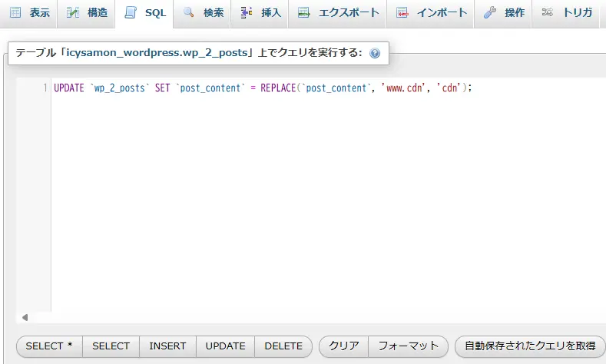Click the 'www.cdn' string in the query
This screenshot has height=364, width=606.
403,88
